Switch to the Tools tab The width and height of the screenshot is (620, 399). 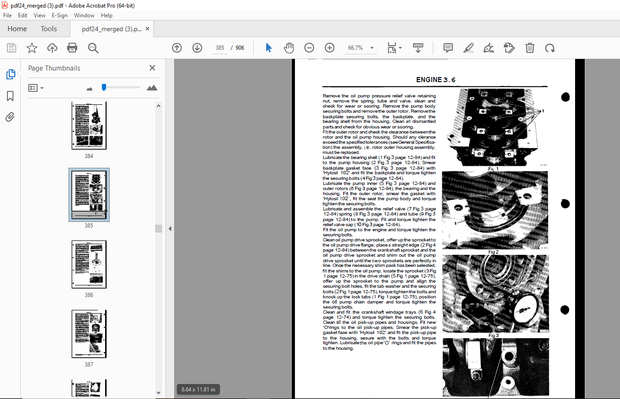coord(49,29)
